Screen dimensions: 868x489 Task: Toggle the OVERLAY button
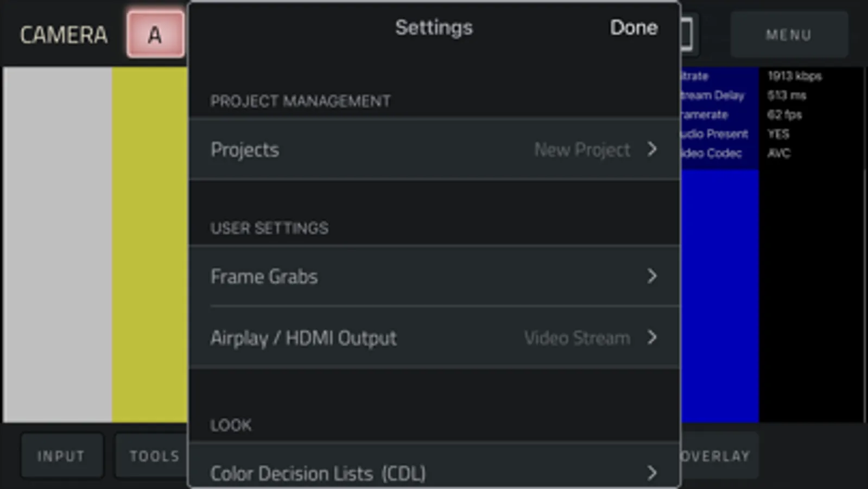point(717,456)
